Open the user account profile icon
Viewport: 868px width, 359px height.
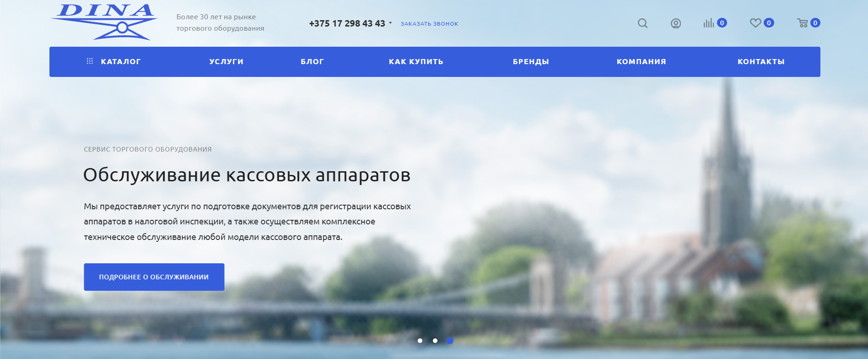coord(676,23)
